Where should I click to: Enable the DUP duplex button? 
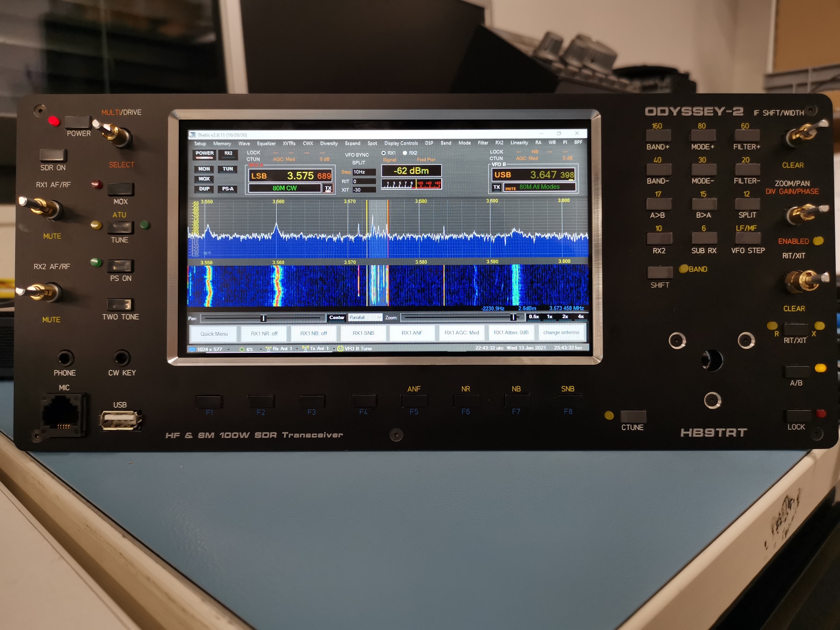point(204,189)
